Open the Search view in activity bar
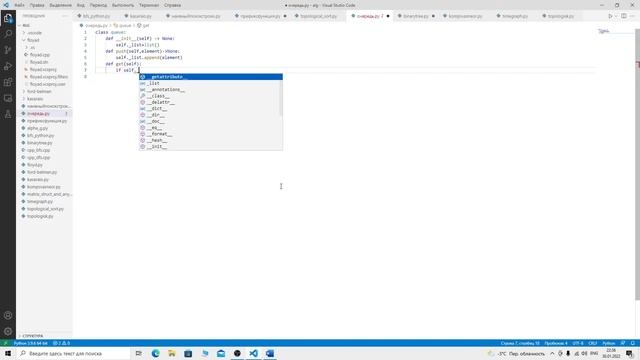The image size is (640, 360). click(8, 34)
